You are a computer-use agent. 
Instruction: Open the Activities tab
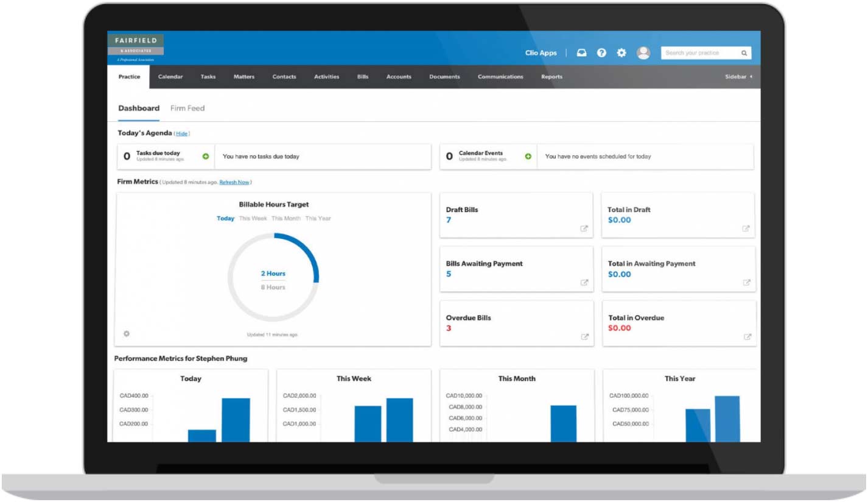pos(327,77)
